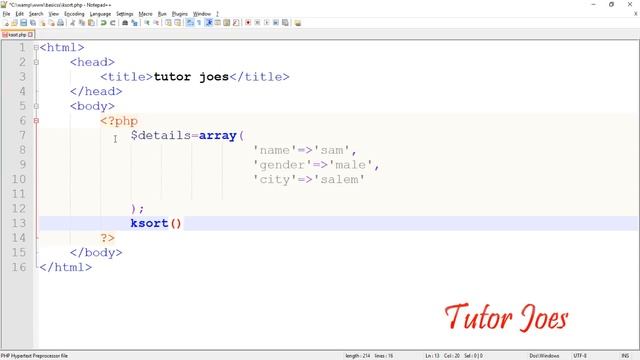This screenshot has height=360, width=640.
Task: Click the macro Playback icon
Action: (267, 23)
